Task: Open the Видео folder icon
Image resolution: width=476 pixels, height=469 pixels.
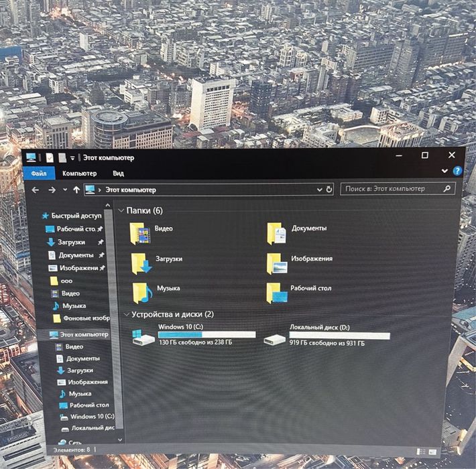Action: (x=139, y=233)
